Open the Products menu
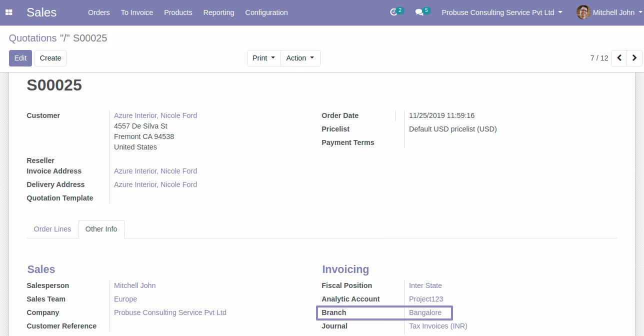644x336 pixels. point(178,12)
